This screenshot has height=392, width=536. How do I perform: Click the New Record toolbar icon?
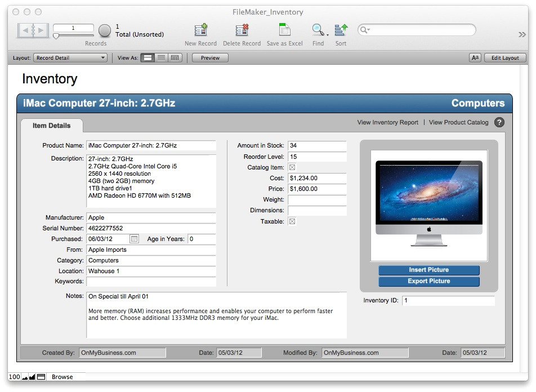click(x=200, y=30)
